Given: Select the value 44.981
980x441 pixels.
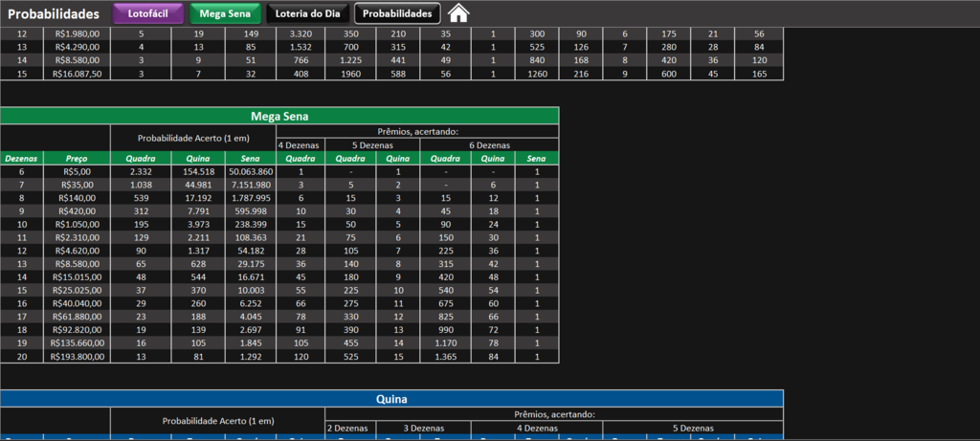Looking at the screenshot, I should (x=198, y=185).
